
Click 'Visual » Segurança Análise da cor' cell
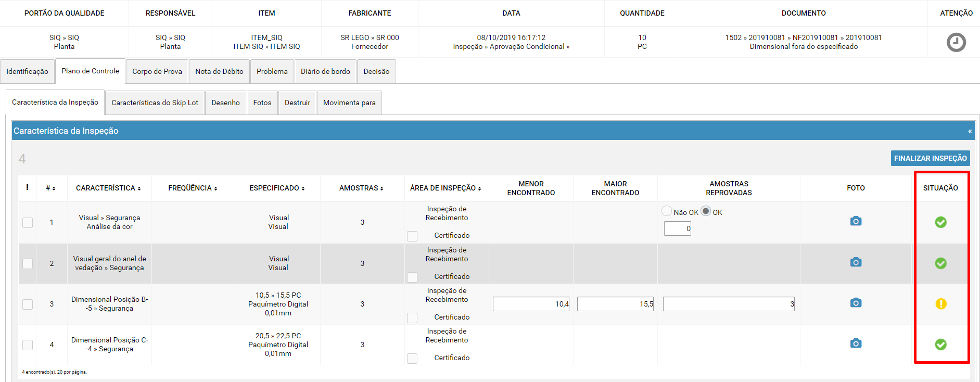pyautogui.click(x=109, y=222)
